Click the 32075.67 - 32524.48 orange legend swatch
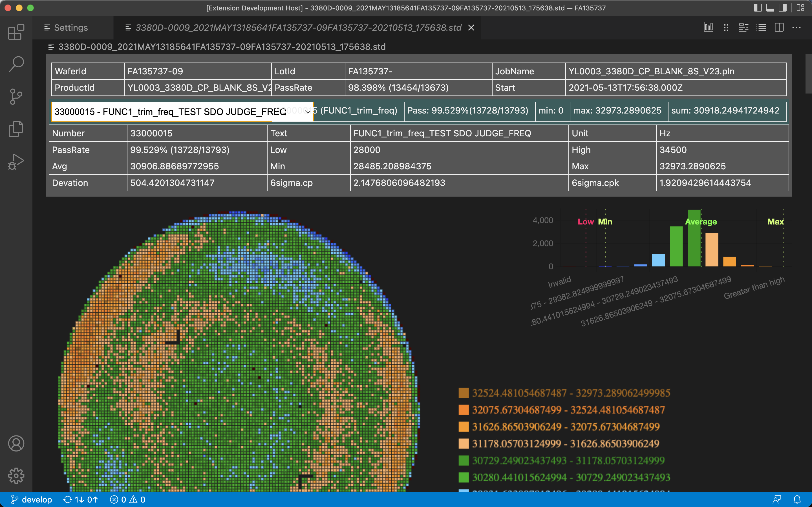 [x=464, y=410]
